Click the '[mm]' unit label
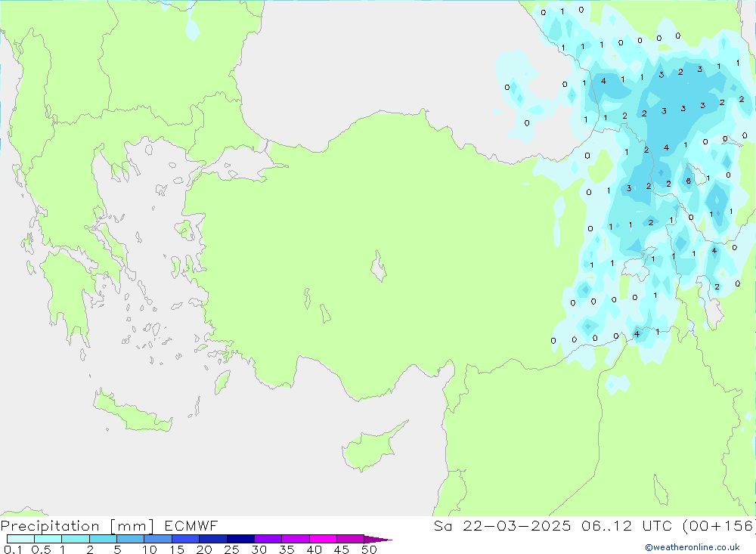This screenshot has height=554, width=756. tap(132, 525)
